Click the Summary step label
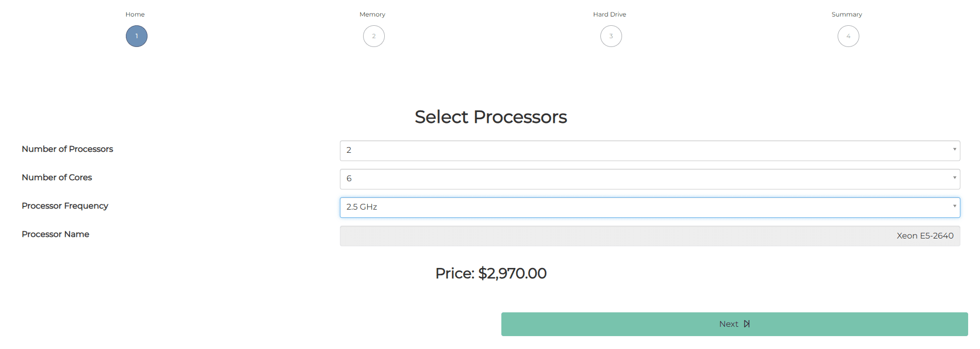 click(x=846, y=14)
